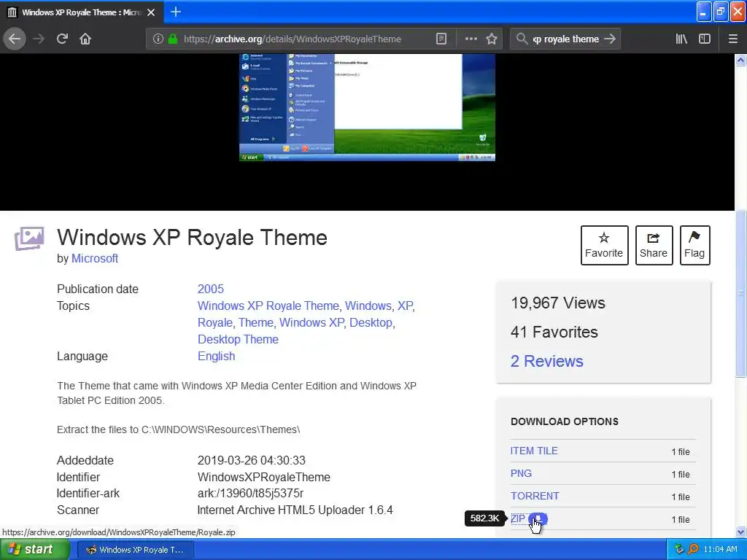
Task: Open the browser home page
Action: pos(85,39)
